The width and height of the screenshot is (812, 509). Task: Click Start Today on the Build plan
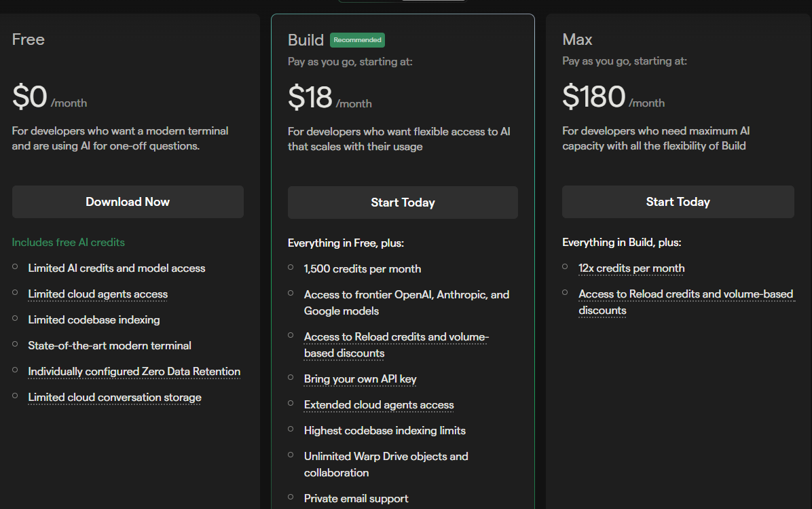[403, 202]
